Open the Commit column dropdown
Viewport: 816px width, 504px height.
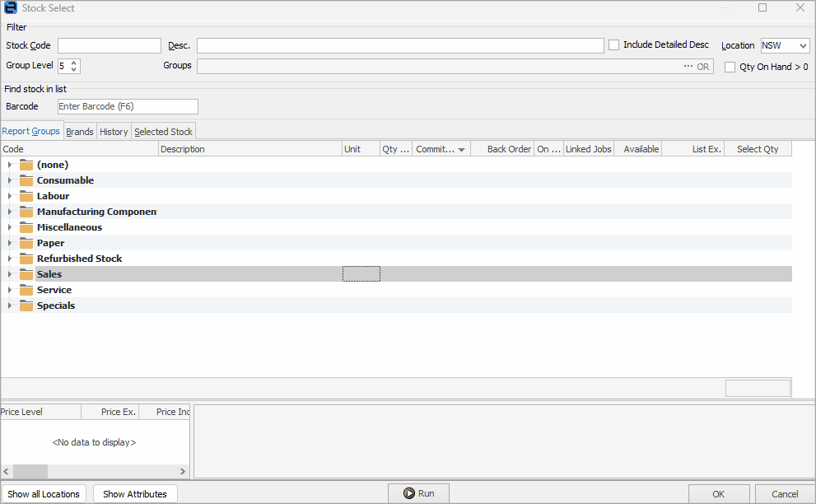tap(462, 149)
